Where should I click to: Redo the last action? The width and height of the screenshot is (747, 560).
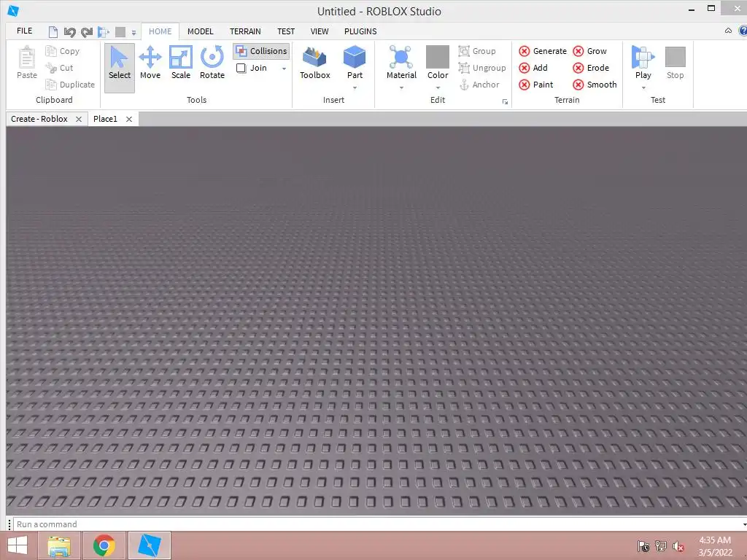pos(87,32)
